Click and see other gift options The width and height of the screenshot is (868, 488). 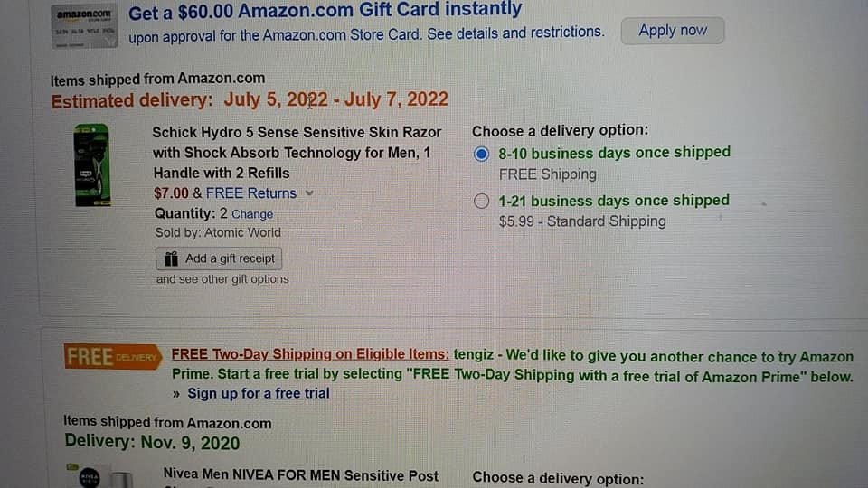222,279
